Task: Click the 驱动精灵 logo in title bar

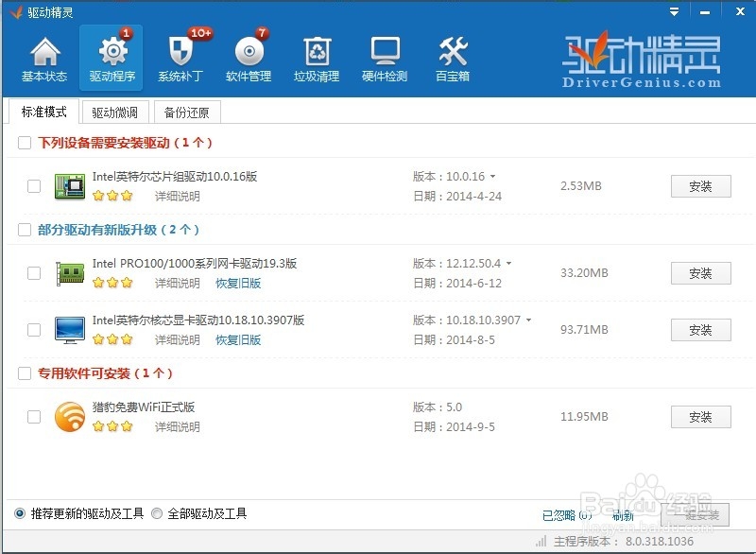Action: [x=16, y=11]
